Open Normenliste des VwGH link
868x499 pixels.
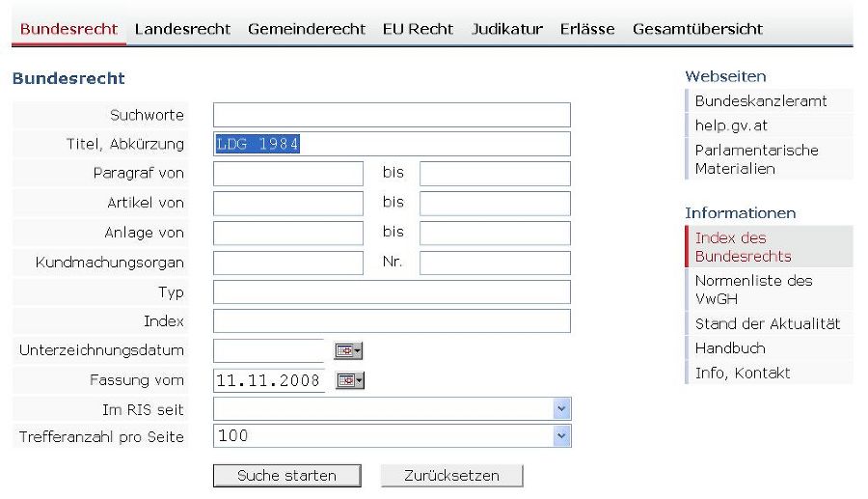click(753, 290)
